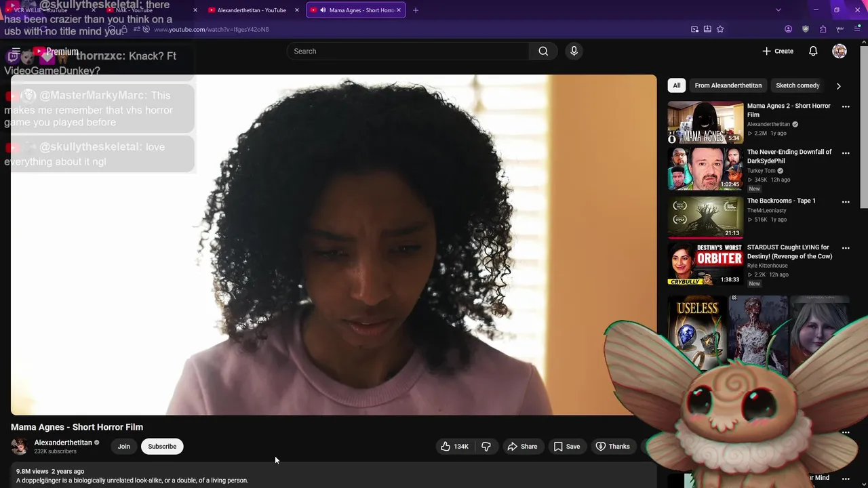Open Mama Agnes 2 video thumbnail
The height and width of the screenshot is (488, 868).
(x=705, y=123)
